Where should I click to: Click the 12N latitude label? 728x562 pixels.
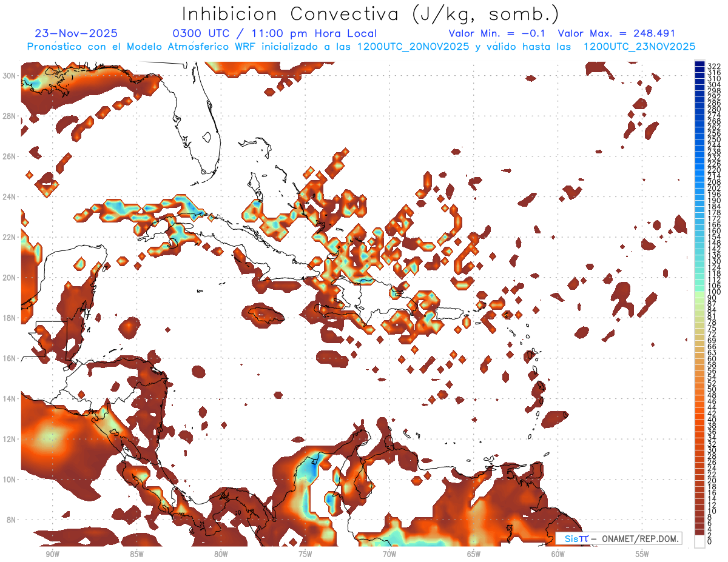(10, 439)
